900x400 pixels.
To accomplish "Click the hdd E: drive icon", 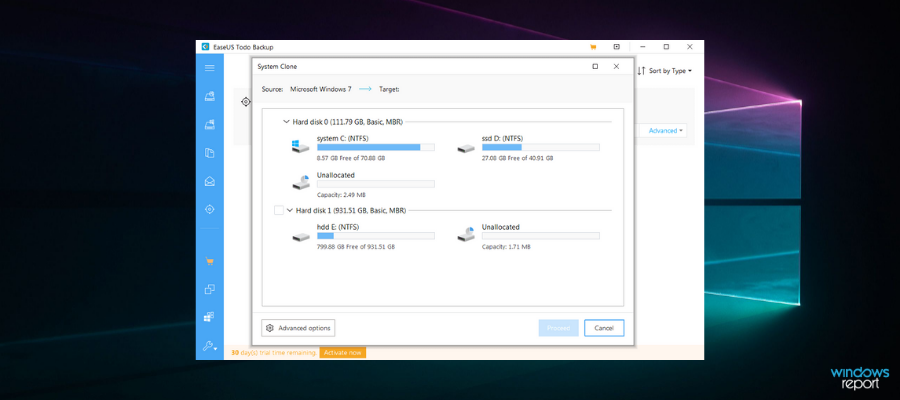I will (300, 236).
